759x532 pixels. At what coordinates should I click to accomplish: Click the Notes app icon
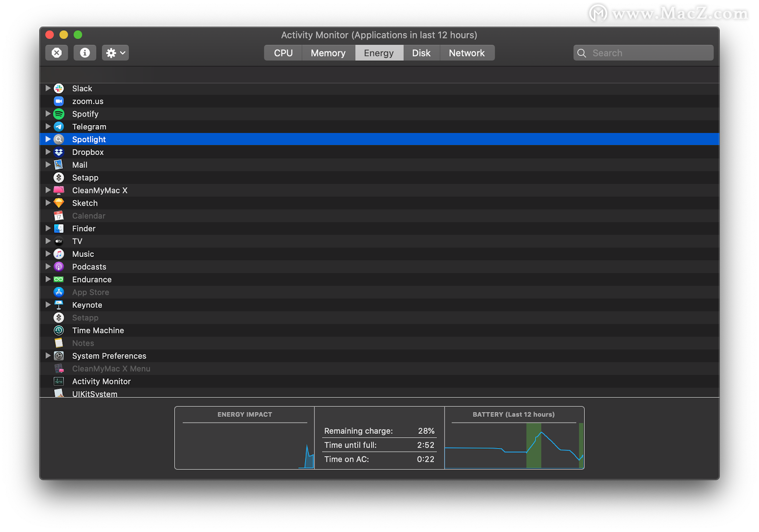click(59, 343)
